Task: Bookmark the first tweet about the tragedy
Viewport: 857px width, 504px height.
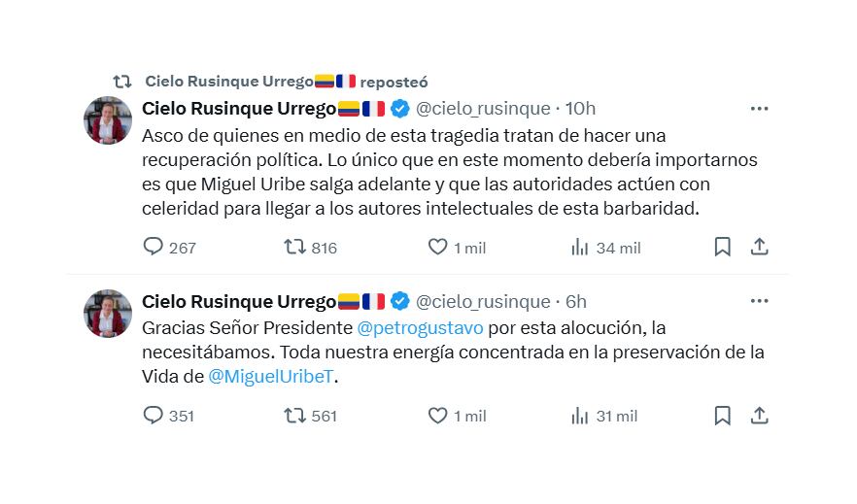Action: tap(722, 247)
